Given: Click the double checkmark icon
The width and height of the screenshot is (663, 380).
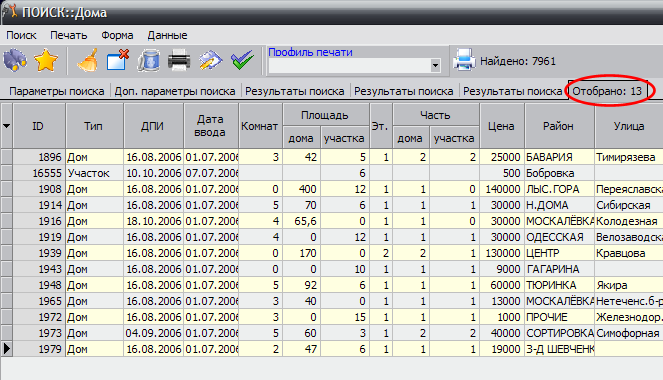Looking at the screenshot, I should (x=242, y=60).
